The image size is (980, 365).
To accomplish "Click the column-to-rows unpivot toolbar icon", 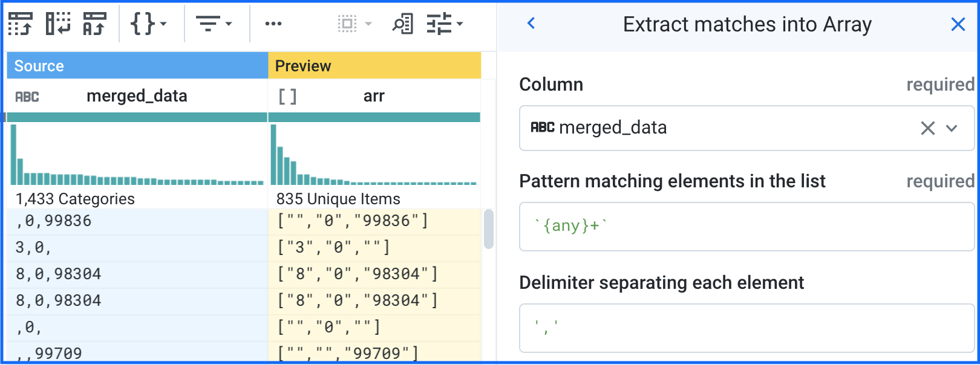I will (57, 24).
